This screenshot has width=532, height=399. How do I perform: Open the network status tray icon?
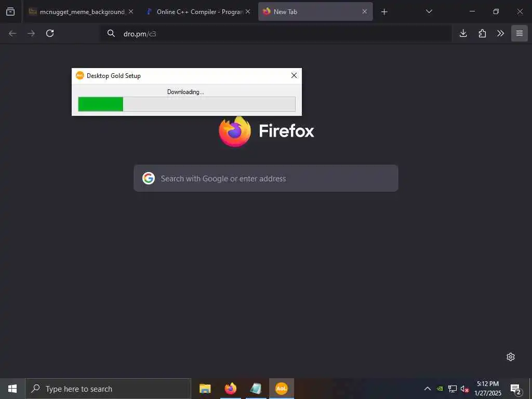pyautogui.click(x=453, y=389)
